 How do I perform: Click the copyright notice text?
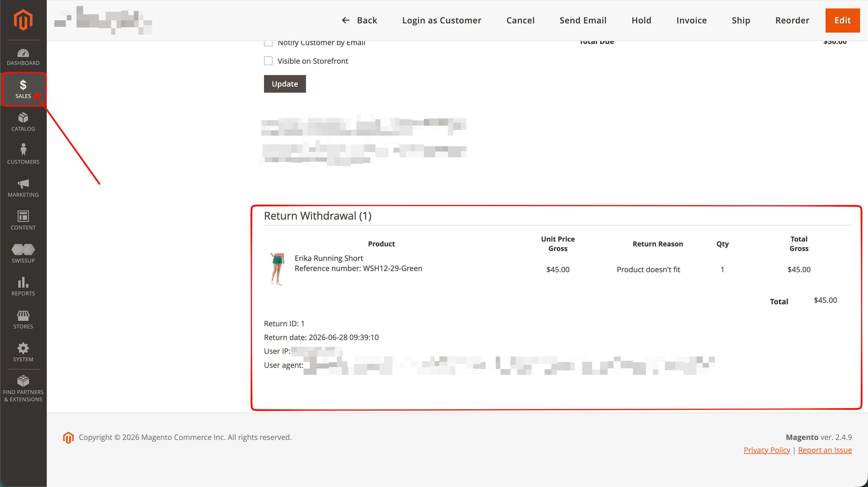coord(185,437)
